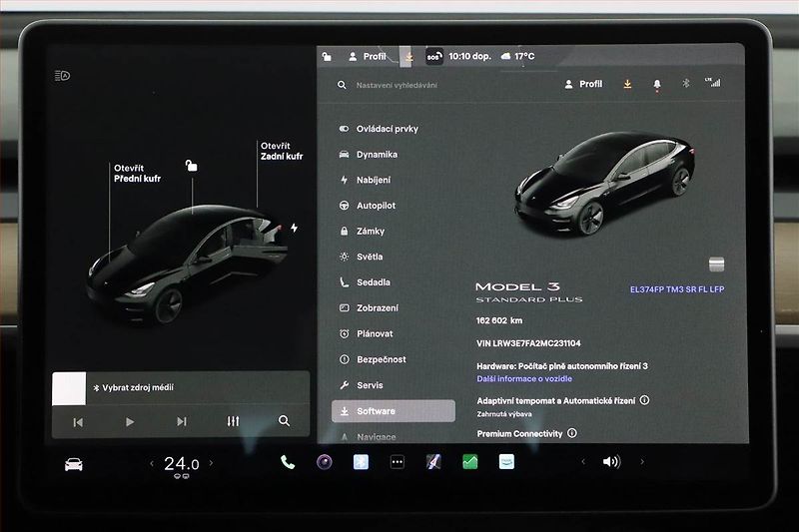This screenshot has width=799, height=532.
Task: Open the green Energy chart app
Action: (x=469, y=462)
